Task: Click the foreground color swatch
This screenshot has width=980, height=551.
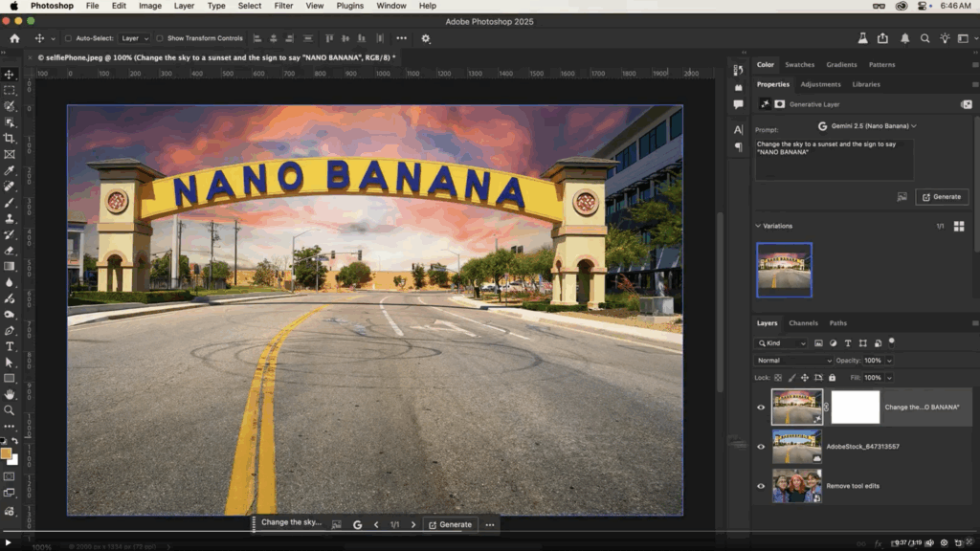Action: coord(7,452)
